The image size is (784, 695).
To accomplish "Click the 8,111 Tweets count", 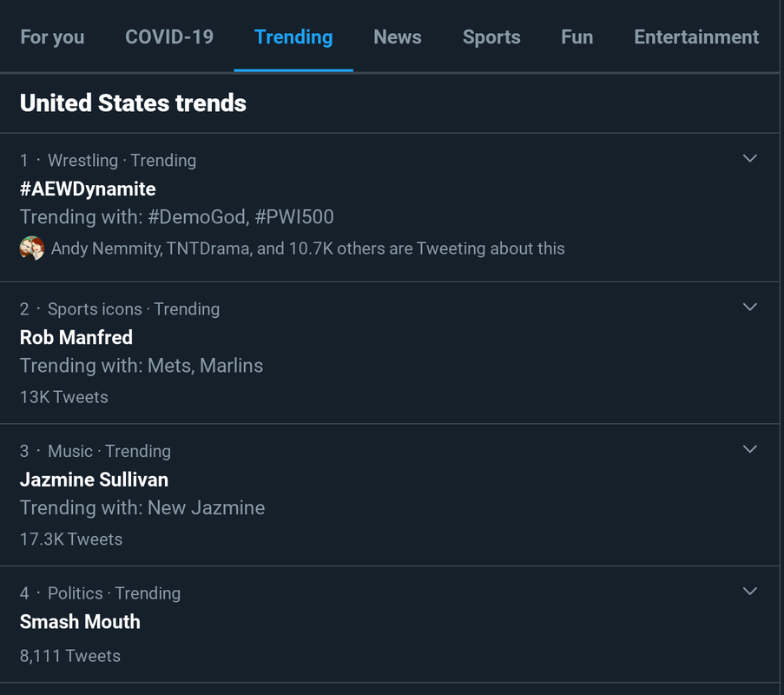I will (x=70, y=656).
